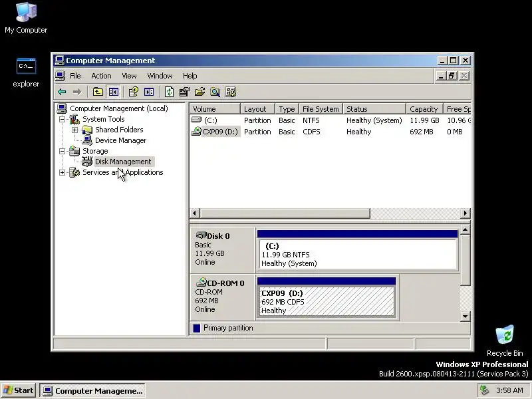
Task: Sort by the Type column header
Action: tap(287, 109)
